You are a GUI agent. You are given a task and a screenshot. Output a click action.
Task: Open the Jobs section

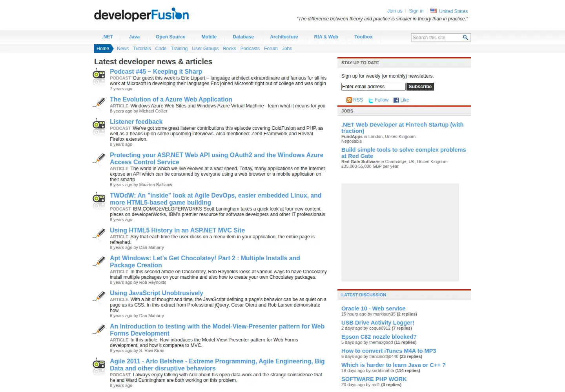point(287,49)
